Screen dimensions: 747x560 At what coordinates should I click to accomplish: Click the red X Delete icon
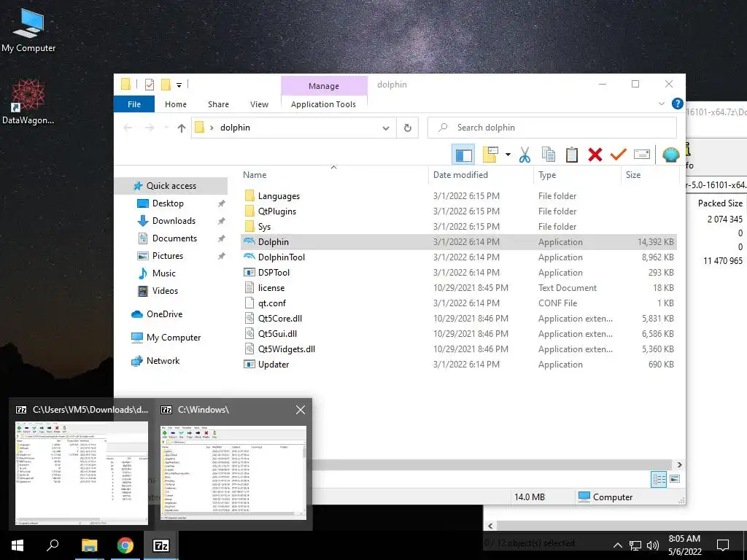tap(595, 155)
